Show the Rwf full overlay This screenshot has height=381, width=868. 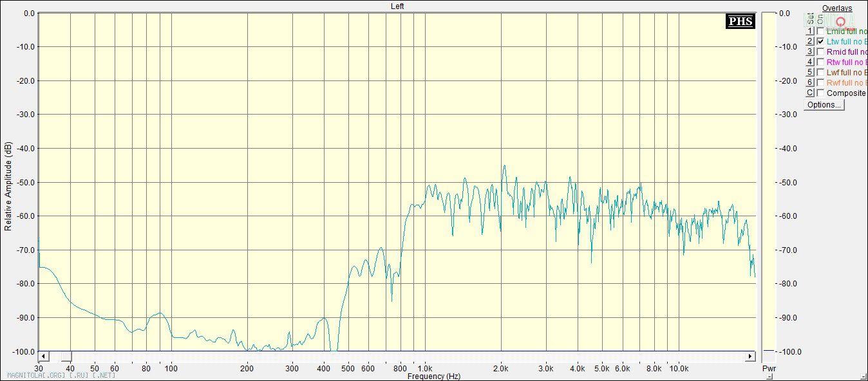(820, 82)
